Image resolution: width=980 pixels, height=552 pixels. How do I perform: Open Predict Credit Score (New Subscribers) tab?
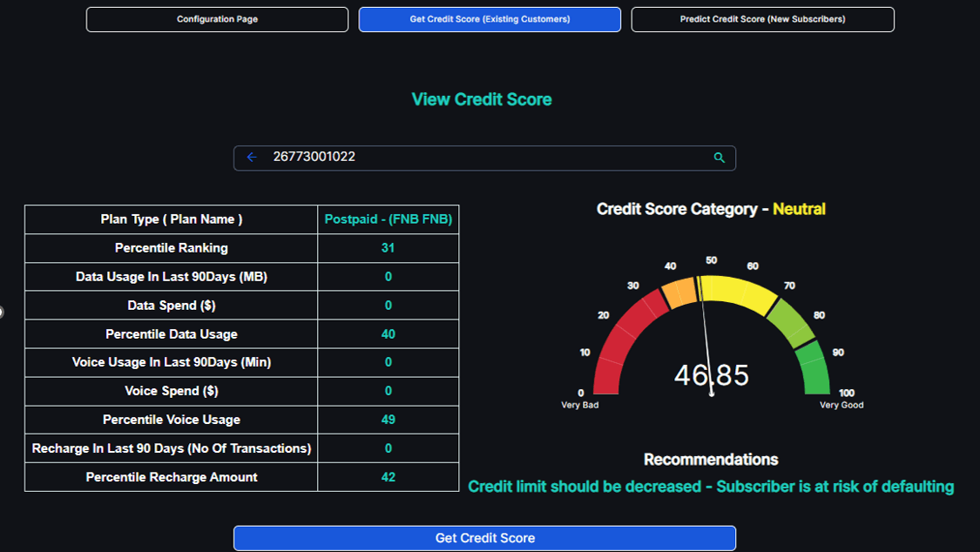pos(762,19)
